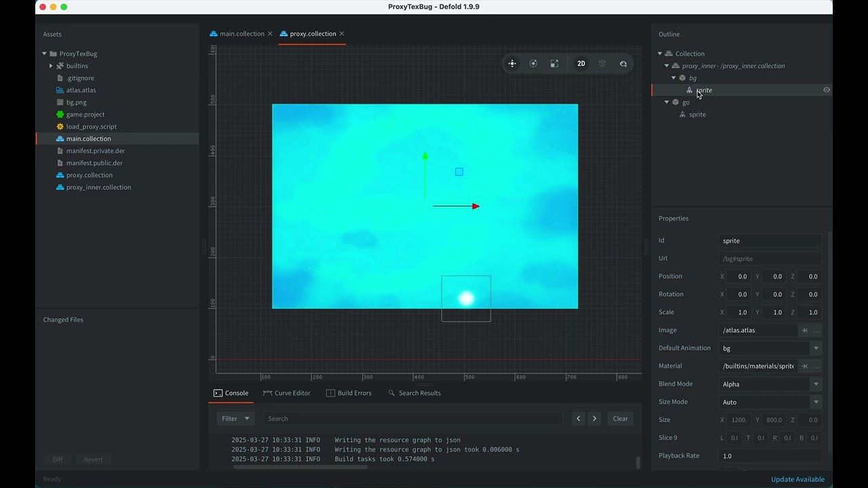The height and width of the screenshot is (488, 868).
Task: Click the proxy_inner collection icon in Outline
Action: click(675, 66)
